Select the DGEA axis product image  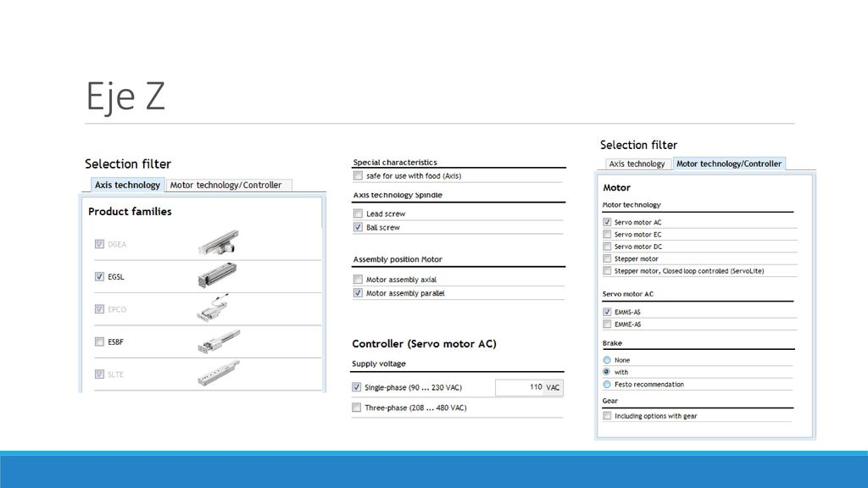click(x=219, y=242)
